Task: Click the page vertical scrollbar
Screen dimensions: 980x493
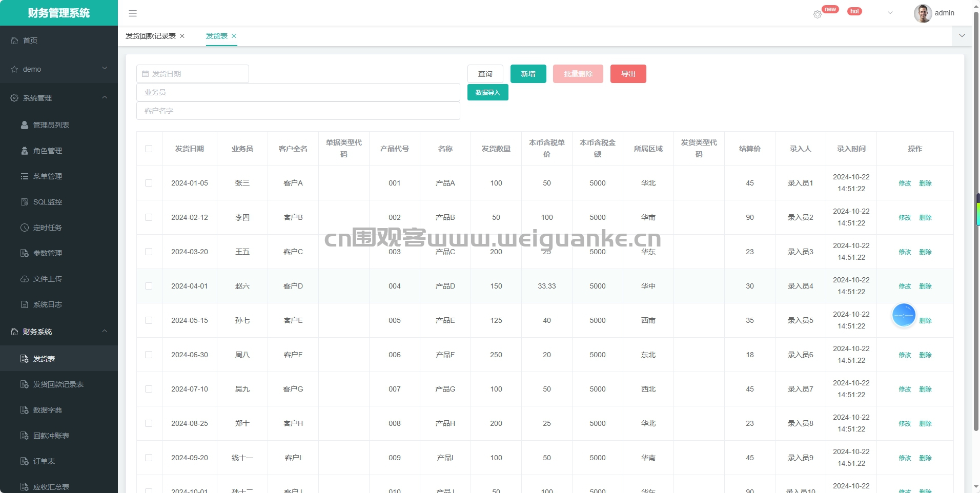Action: click(x=976, y=220)
